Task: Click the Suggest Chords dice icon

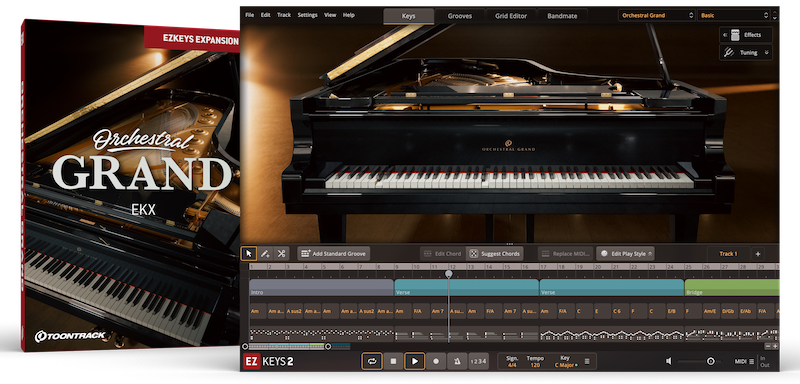Action: tap(474, 253)
